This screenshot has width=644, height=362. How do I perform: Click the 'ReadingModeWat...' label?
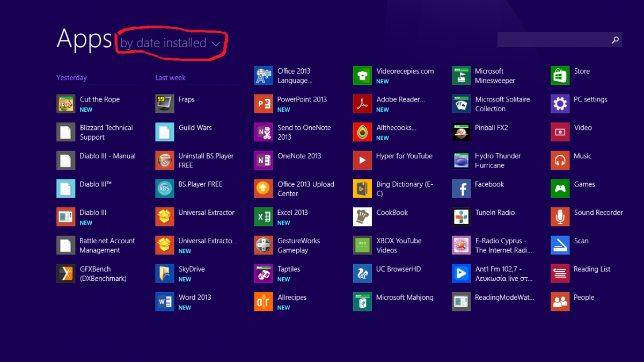(x=504, y=298)
